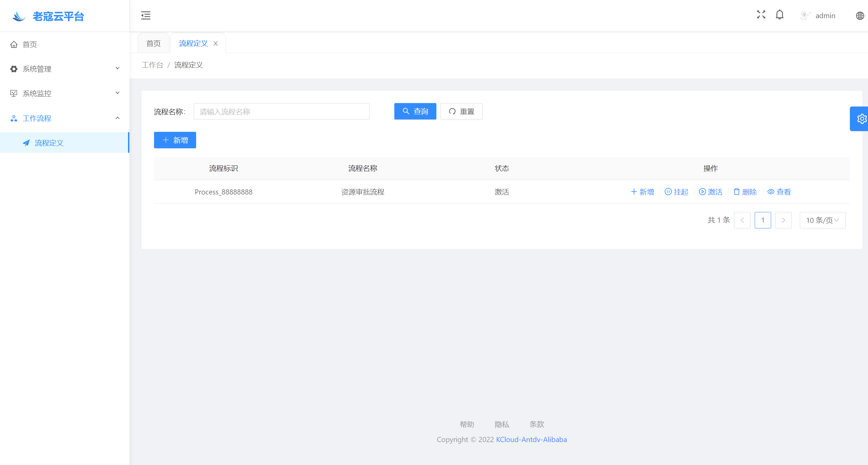This screenshot has width=868, height=465.
Task: Collapse the sidebar menu fold icon
Action: pos(146,15)
